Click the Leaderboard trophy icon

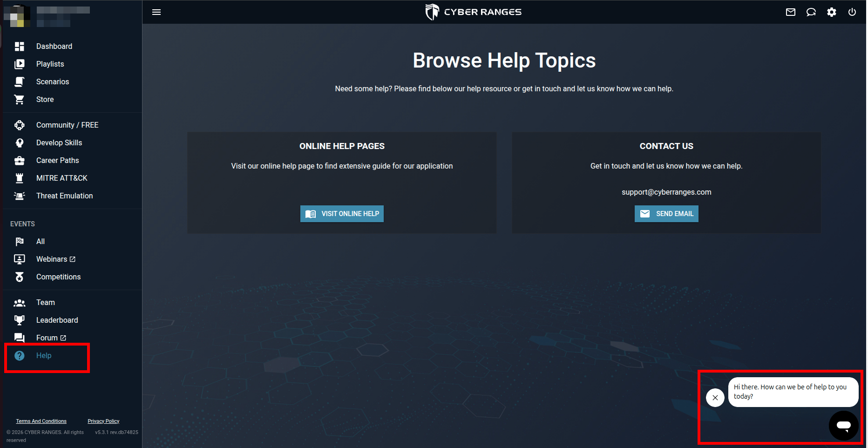click(20, 320)
